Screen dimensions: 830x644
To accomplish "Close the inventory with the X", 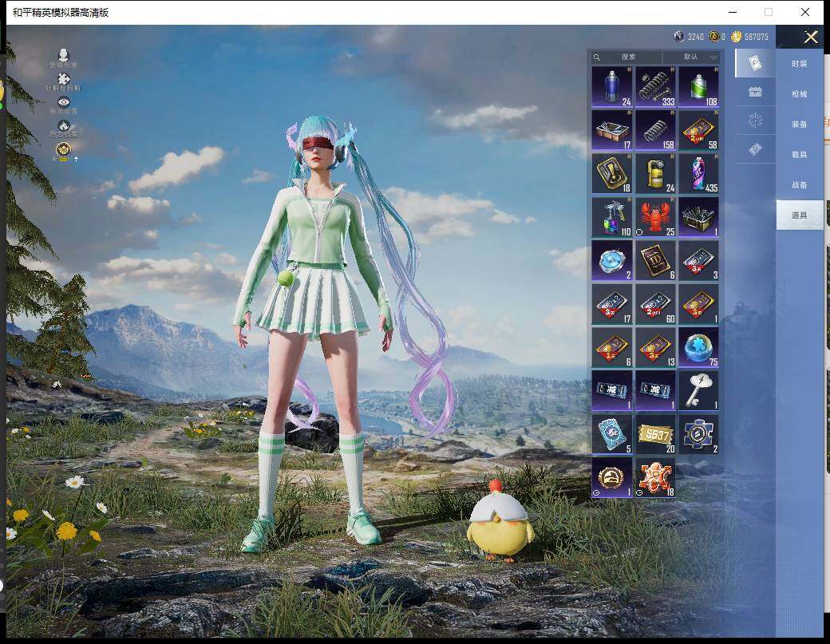I will 811,38.
